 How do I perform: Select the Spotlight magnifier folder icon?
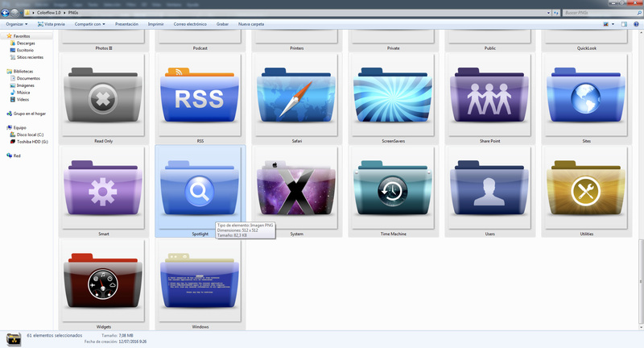[x=200, y=188]
